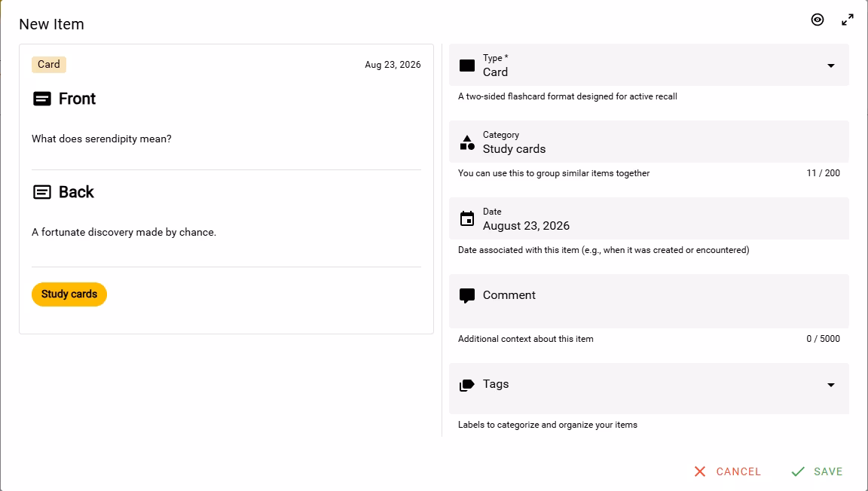Expand the Tags dropdown arrow
The width and height of the screenshot is (868, 491).
point(831,385)
